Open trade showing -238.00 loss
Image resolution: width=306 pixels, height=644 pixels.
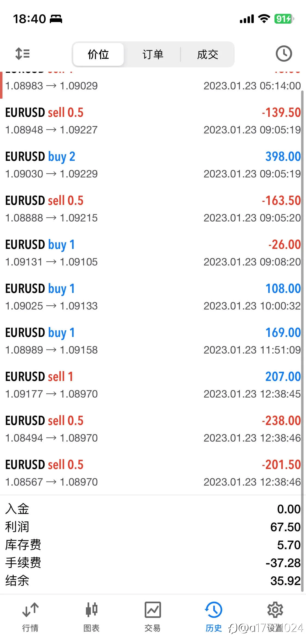point(153,429)
